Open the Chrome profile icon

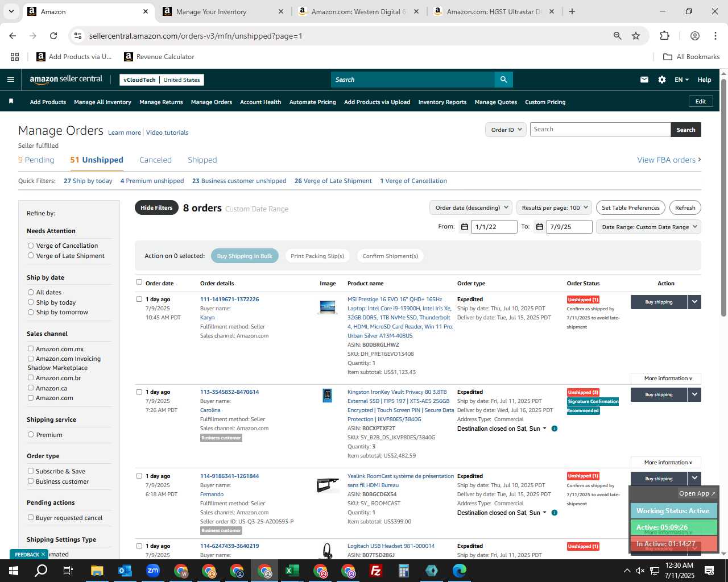click(694, 36)
